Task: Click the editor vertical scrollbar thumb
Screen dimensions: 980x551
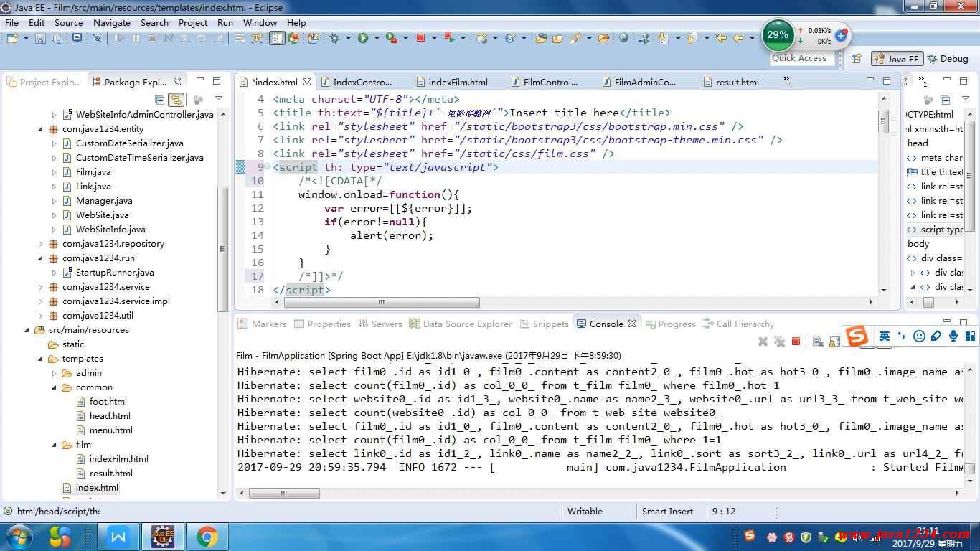Action: point(883,122)
